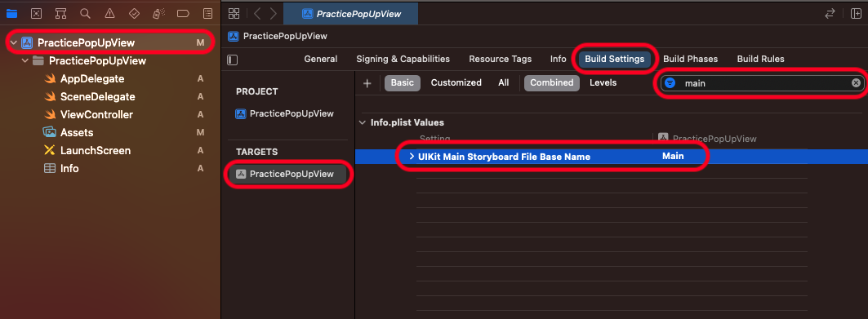Go forward with the right chevron
This screenshot has height=319, width=868.
click(273, 14)
